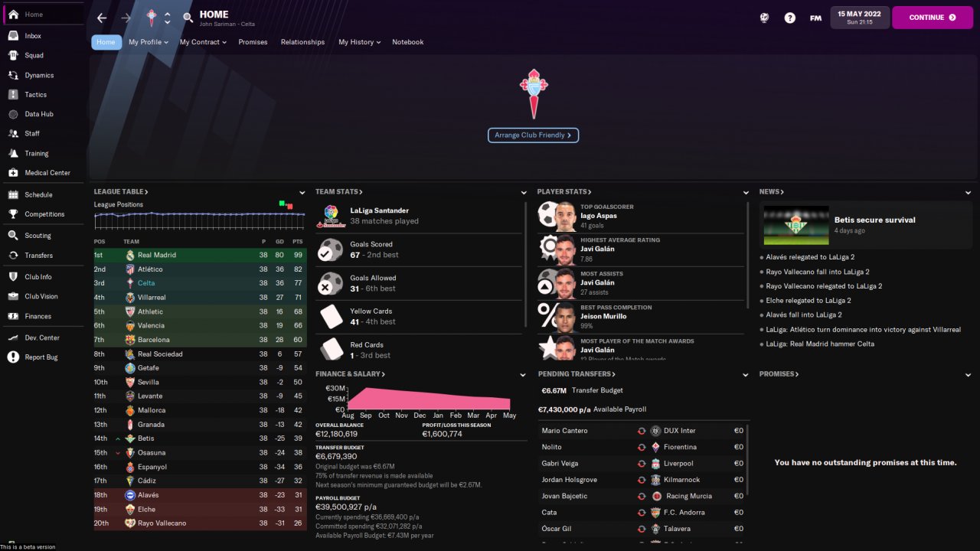Open the News panel heading
980x551 pixels.
[772, 192]
